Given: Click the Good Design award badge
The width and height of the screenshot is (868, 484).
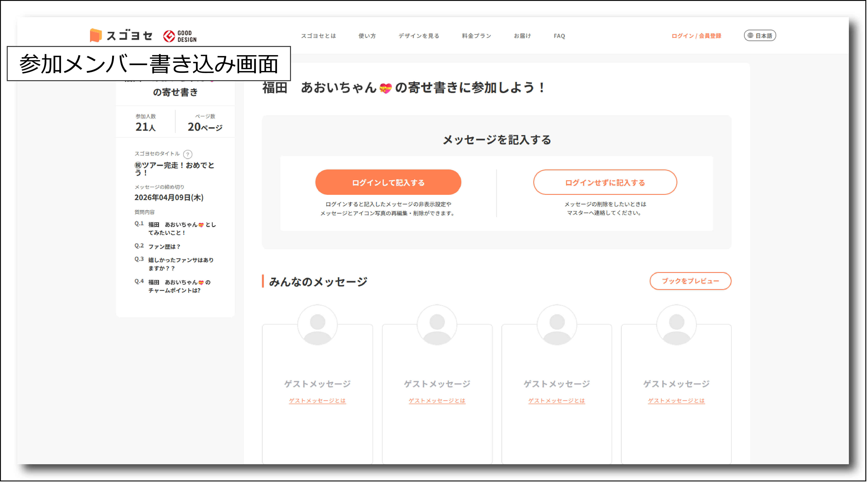Looking at the screenshot, I should coord(180,36).
